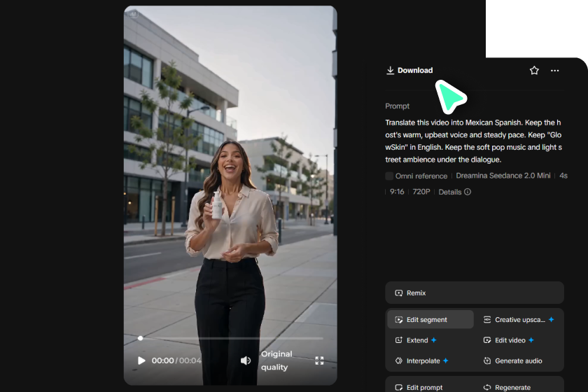Click the download arrow icon
Viewport: 588px width, 392px height.
point(391,71)
